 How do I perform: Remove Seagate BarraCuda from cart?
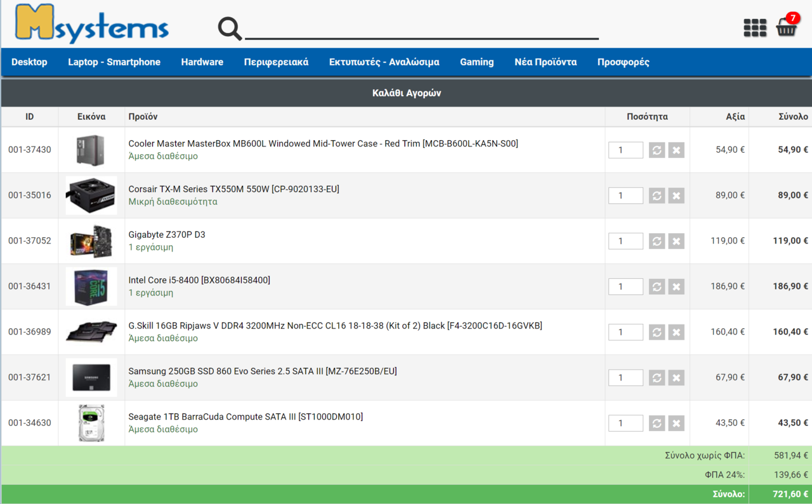click(676, 423)
